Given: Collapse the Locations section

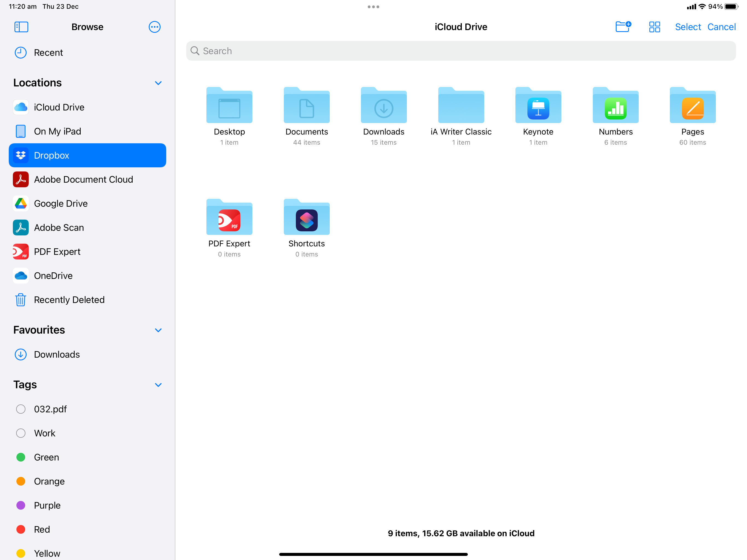Looking at the screenshot, I should coord(158,83).
